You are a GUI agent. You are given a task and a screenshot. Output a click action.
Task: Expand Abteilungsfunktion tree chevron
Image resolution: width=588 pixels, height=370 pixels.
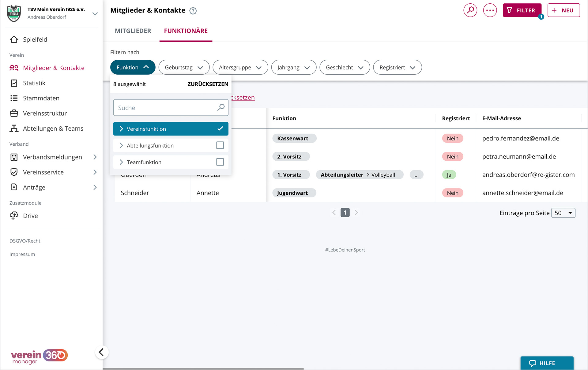tap(121, 146)
